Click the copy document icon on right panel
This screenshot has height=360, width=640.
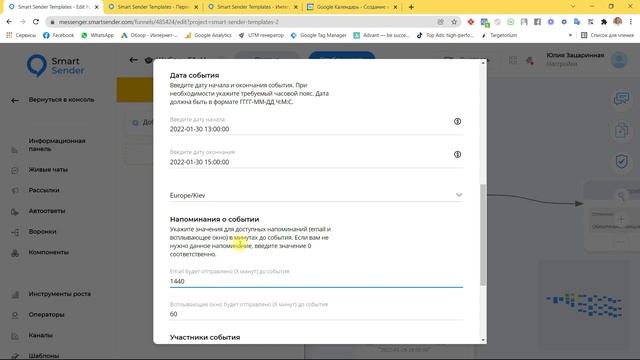[x=621, y=130]
